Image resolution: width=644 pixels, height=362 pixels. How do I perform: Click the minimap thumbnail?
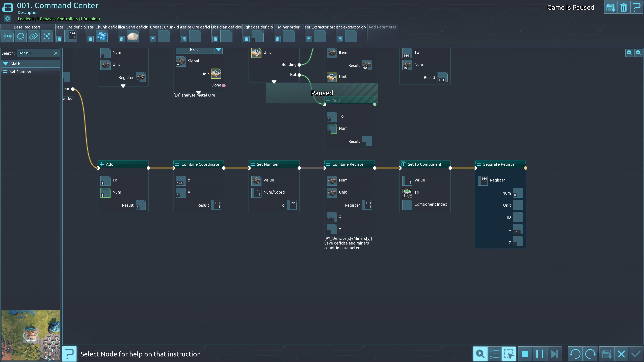coord(31,335)
